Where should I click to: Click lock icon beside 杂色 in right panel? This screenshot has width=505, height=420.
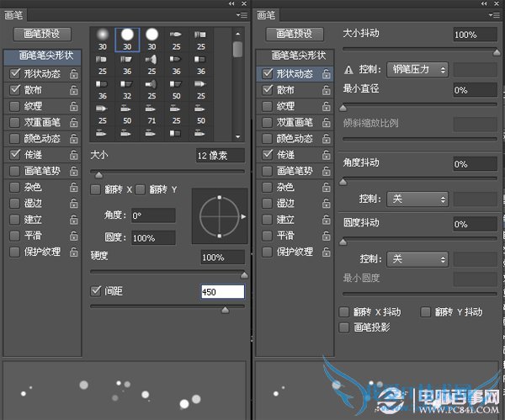pyautogui.click(x=327, y=187)
